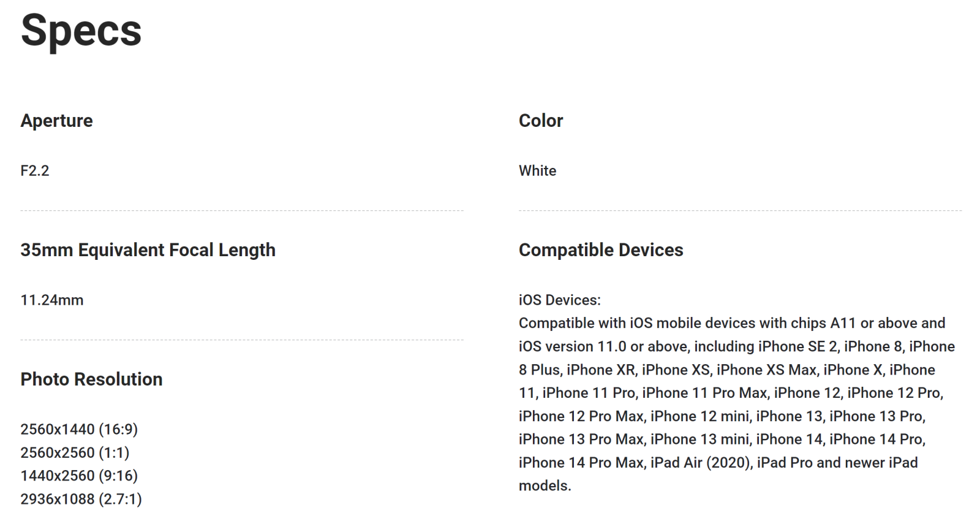
Task: Click the iOS Devices label
Action: click(x=559, y=300)
